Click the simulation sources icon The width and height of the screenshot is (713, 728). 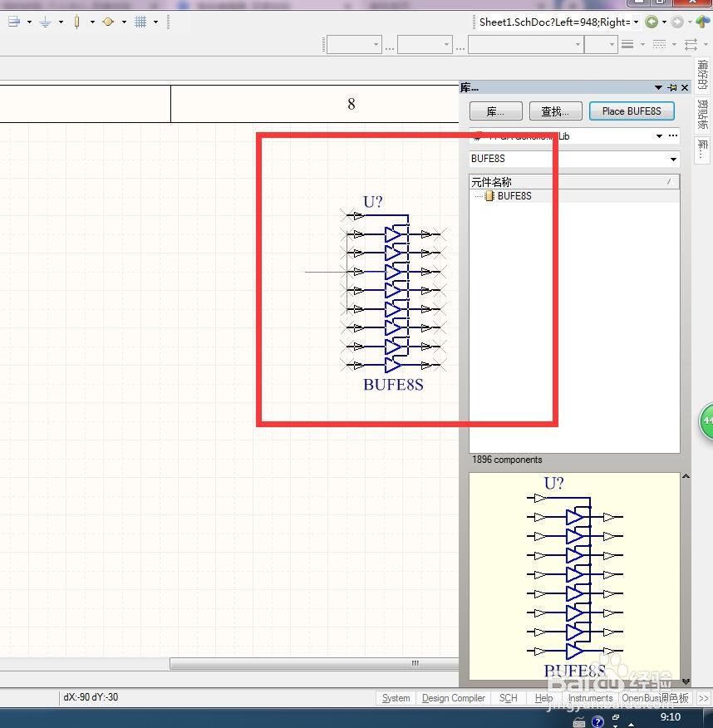point(108,22)
